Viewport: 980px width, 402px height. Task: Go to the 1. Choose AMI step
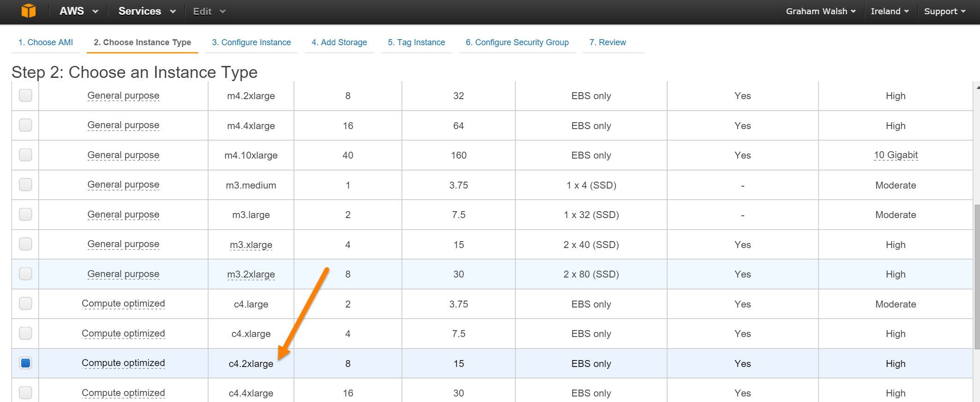click(x=46, y=42)
